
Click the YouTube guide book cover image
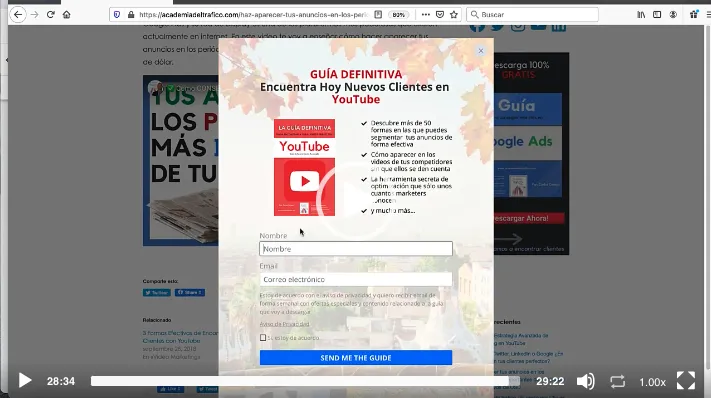pyautogui.click(x=304, y=167)
